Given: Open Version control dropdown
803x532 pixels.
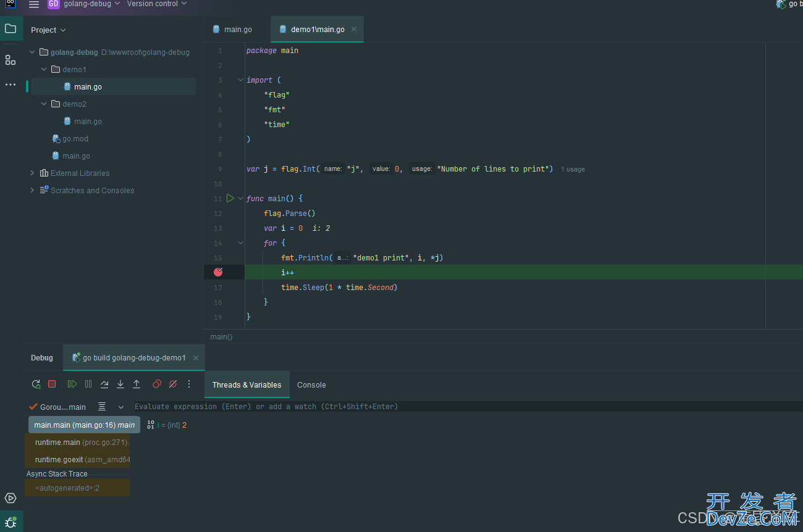Looking at the screenshot, I should [157, 4].
